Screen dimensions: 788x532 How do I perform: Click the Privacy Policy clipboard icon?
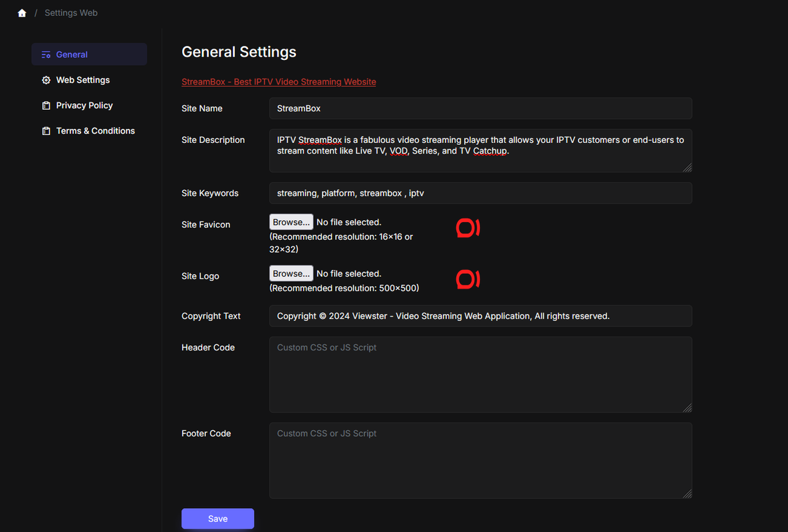point(46,106)
